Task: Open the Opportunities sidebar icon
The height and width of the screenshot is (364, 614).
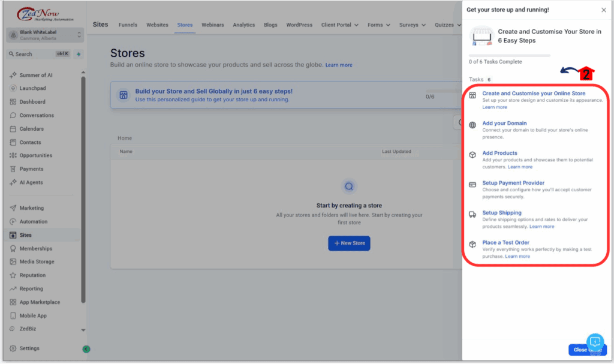Action: 13,155
